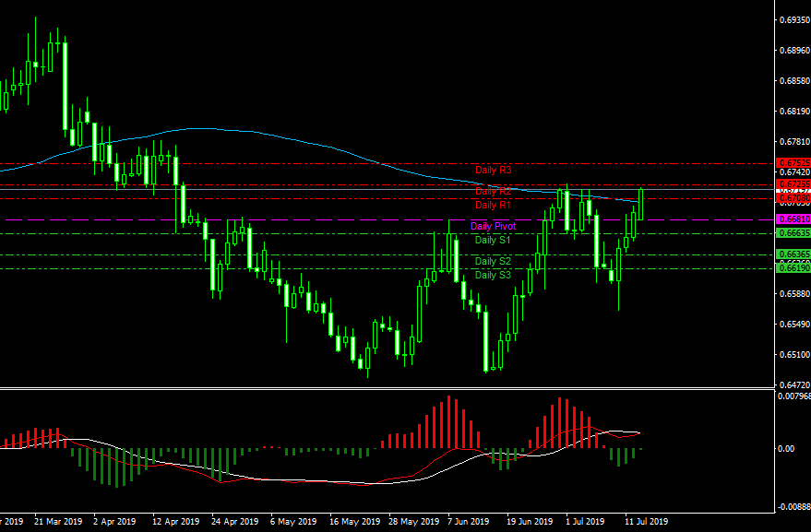Click the 6 May 2019 date label
811x532 pixels.
coord(293,522)
